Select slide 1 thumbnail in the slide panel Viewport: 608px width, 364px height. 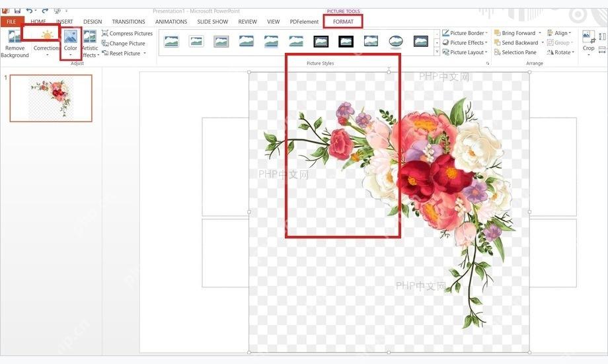[51, 98]
